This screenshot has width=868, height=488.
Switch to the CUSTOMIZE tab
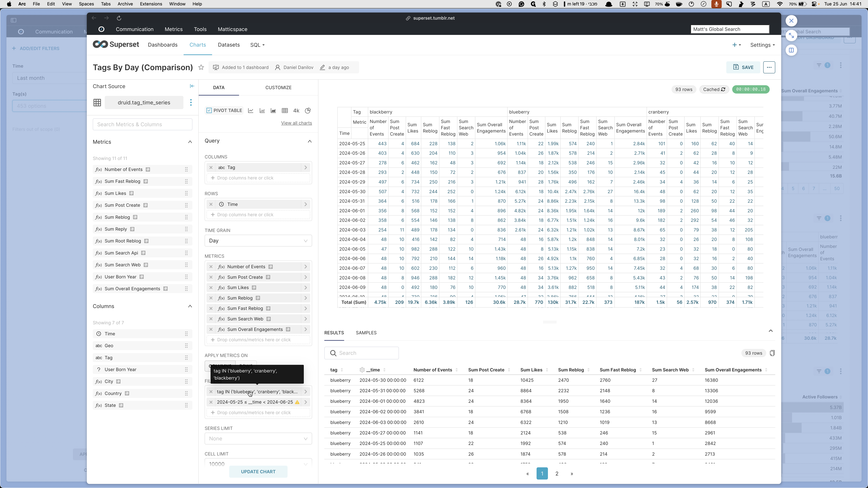(278, 88)
